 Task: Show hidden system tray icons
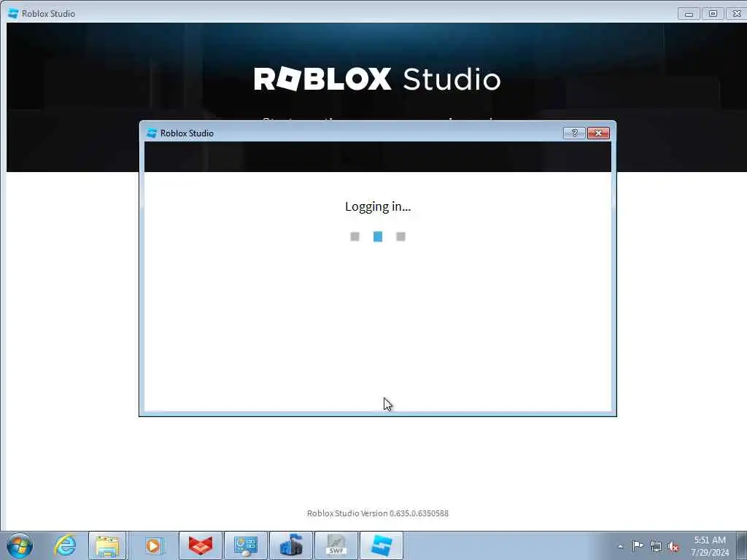click(x=620, y=546)
